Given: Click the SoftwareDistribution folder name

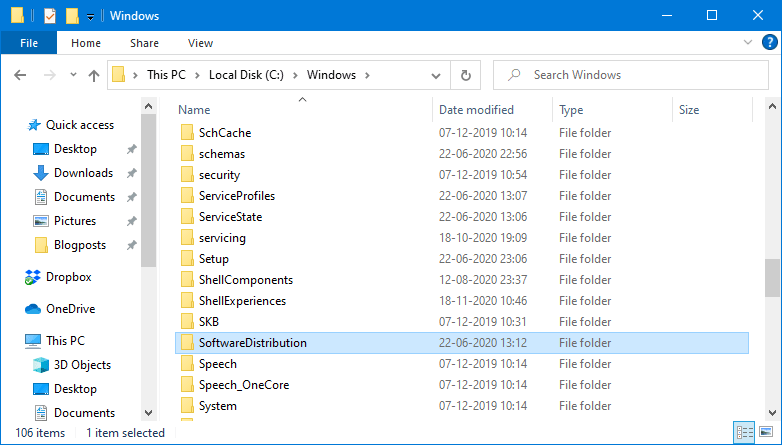Looking at the screenshot, I should tap(253, 343).
